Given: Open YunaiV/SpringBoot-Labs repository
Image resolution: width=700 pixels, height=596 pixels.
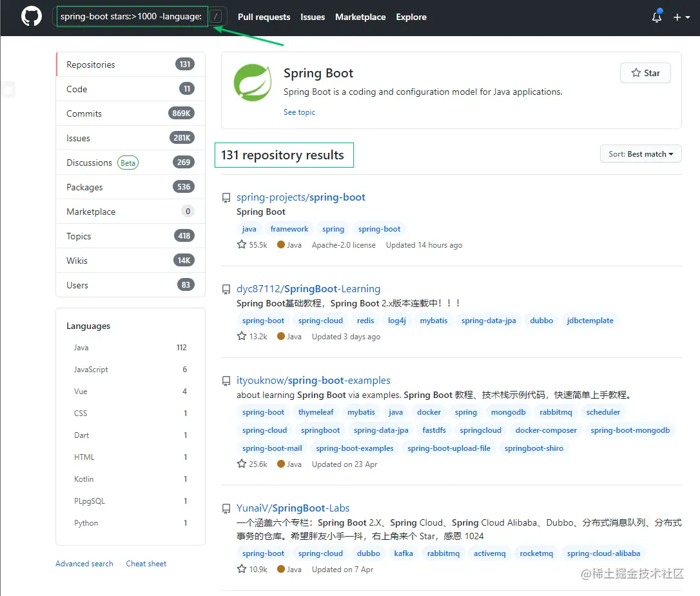Looking at the screenshot, I should click(x=293, y=508).
